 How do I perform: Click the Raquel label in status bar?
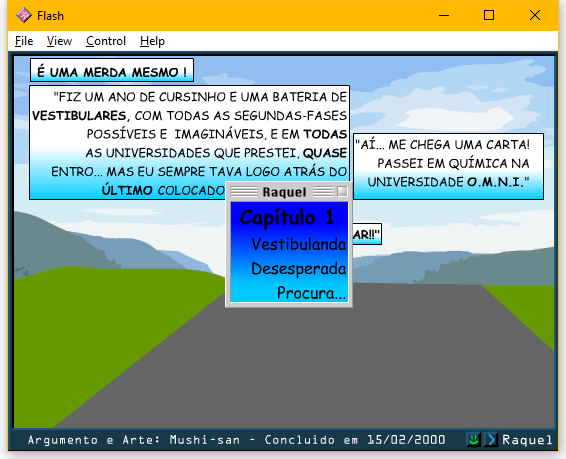point(527,440)
